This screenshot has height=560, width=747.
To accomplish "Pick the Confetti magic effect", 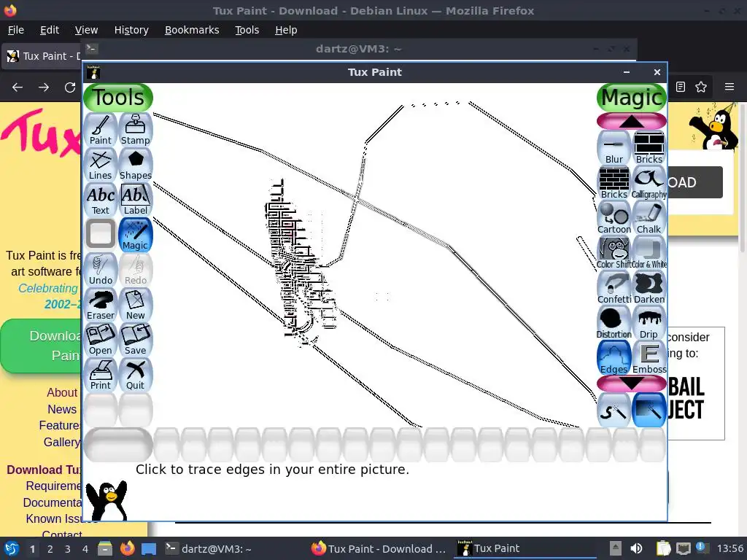I will click(x=614, y=288).
